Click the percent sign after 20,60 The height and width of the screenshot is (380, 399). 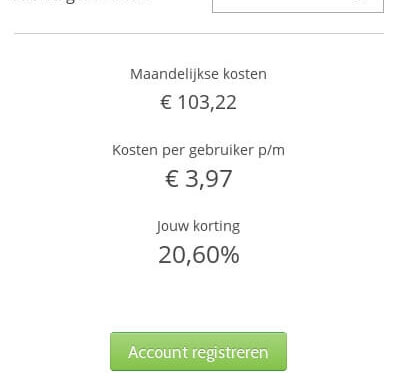[230, 255]
